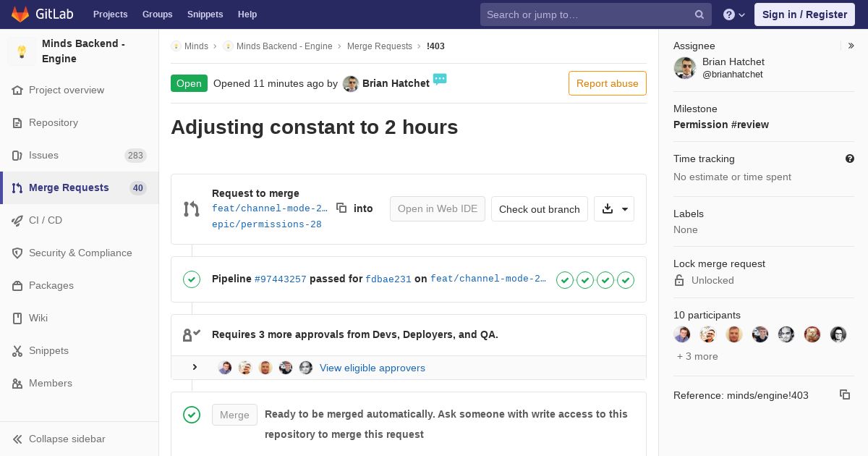868x456 pixels.
Task: Click the Permission #review milestone
Action: tap(721, 124)
